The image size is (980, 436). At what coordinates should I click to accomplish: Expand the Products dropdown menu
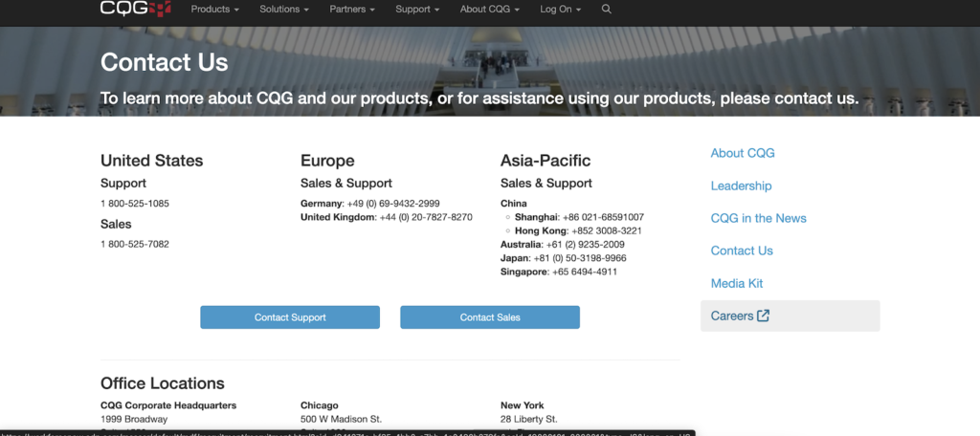(214, 10)
